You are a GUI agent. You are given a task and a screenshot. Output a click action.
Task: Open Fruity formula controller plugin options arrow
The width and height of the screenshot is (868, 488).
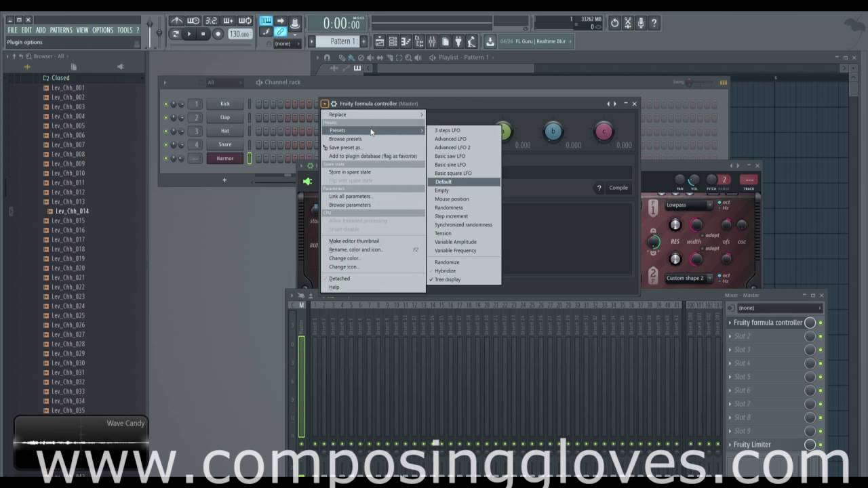coord(325,104)
